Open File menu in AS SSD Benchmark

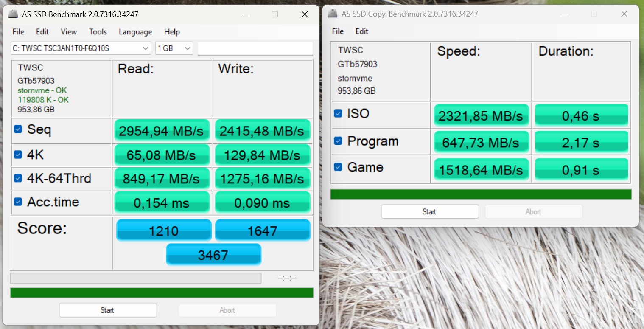[x=18, y=32]
